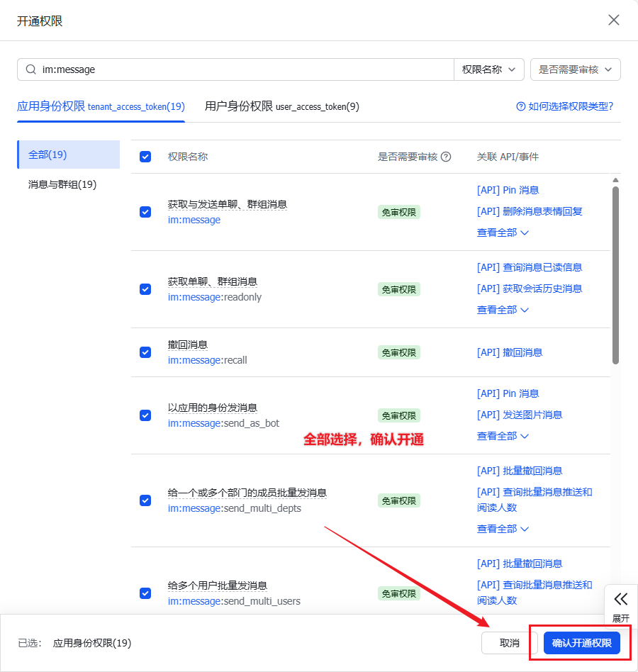638x672 pixels.
Task: Uncheck the im:message:readonly permission
Action: tap(145, 289)
